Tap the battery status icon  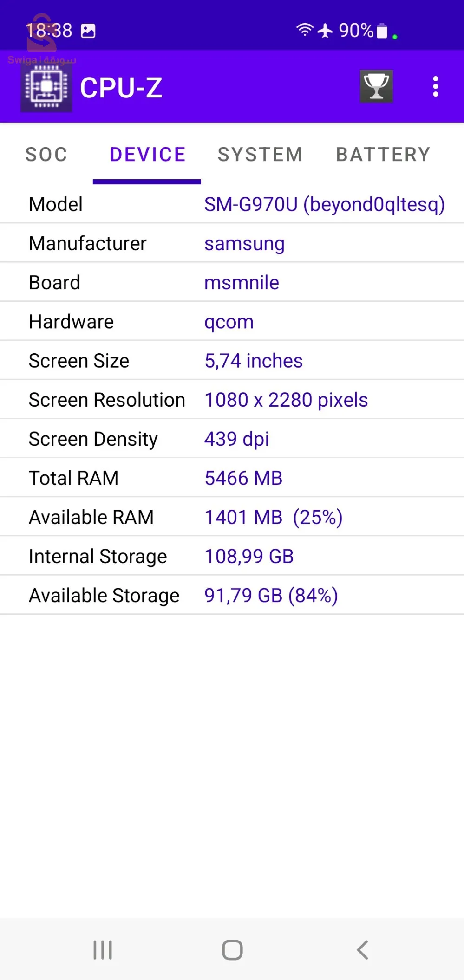coord(382,31)
